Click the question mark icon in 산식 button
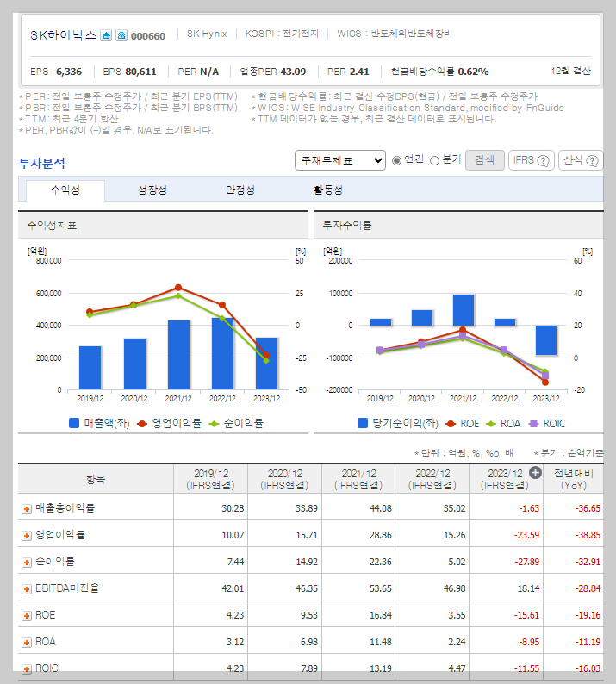The image size is (616, 684). (592, 160)
